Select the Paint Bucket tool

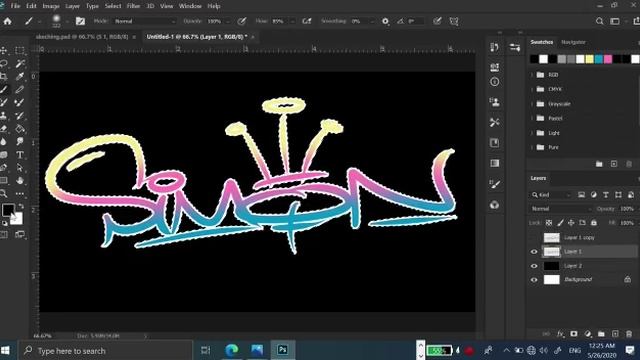[x=20, y=129]
